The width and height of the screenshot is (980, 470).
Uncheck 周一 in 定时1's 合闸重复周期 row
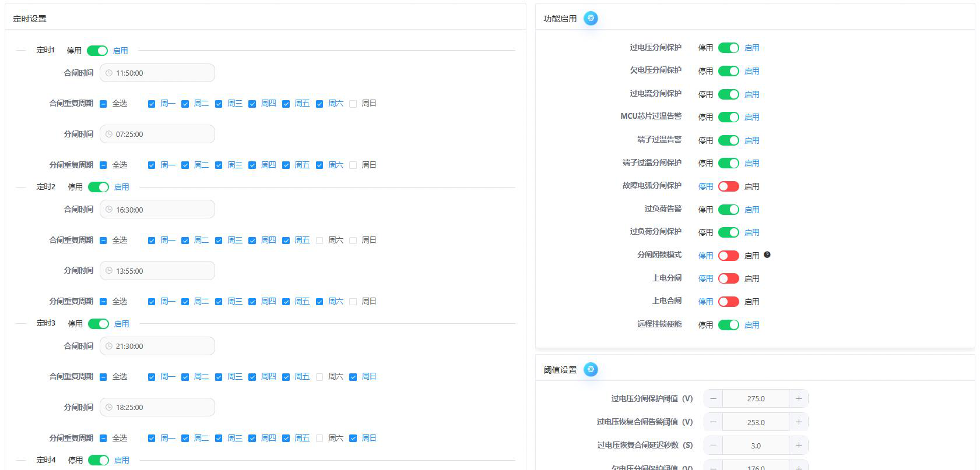(x=152, y=104)
